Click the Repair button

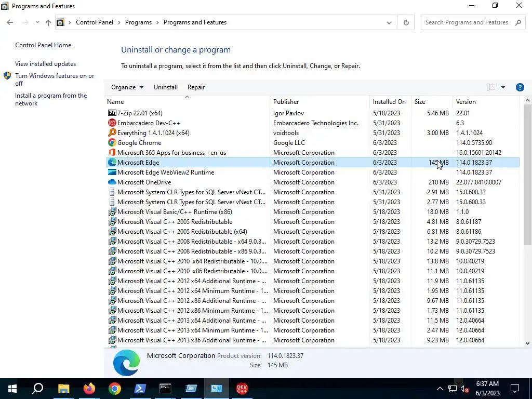point(196,87)
